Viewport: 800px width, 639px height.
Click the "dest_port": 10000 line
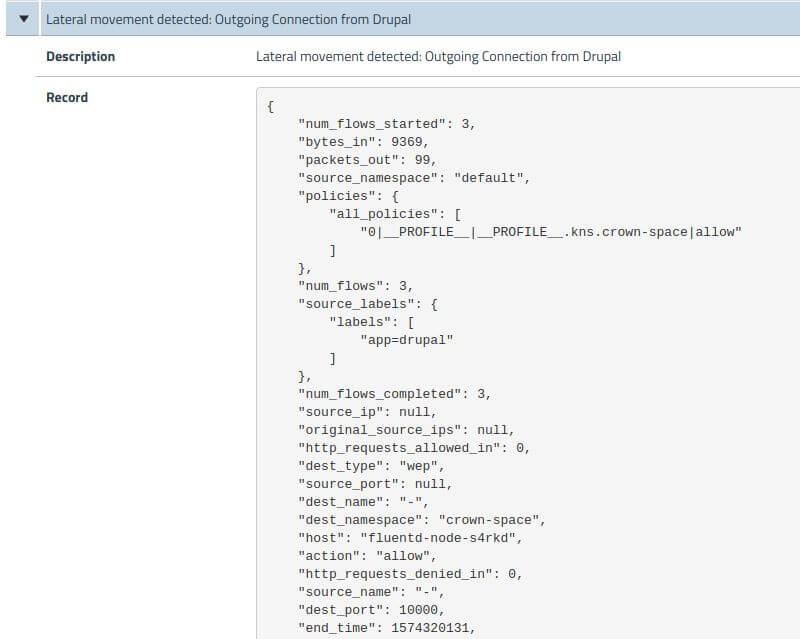(x=371, y=610)
